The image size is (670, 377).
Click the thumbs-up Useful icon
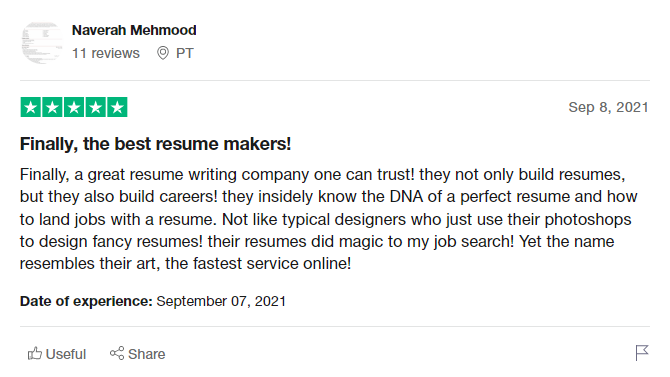pyautogui.click(x=35, y=353)
